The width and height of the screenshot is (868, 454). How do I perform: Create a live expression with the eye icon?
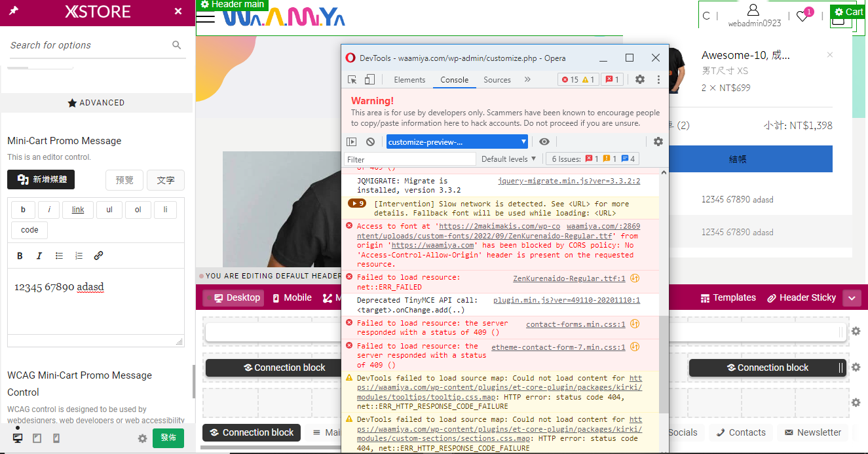pyautogui.click(x=544, y=142)
